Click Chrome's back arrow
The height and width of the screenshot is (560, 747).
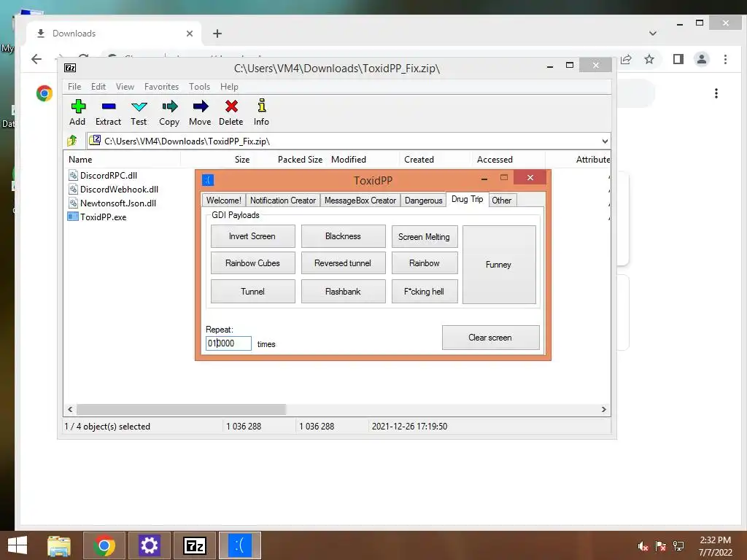[x=36, y=59]
